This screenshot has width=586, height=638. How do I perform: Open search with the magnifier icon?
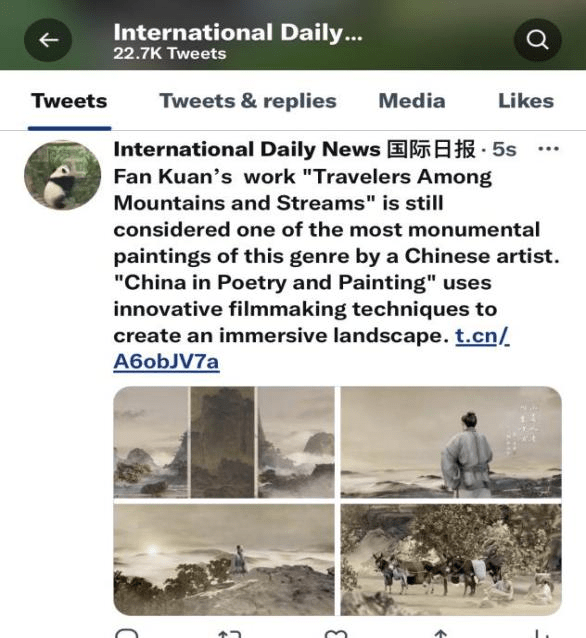coord(538,40)
